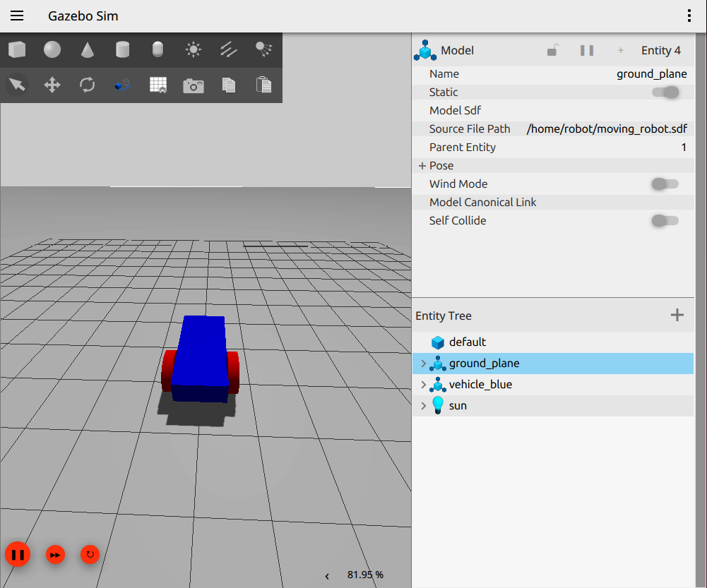
Task: Select the copy icon in the toolbar
Action: point(228,84)
